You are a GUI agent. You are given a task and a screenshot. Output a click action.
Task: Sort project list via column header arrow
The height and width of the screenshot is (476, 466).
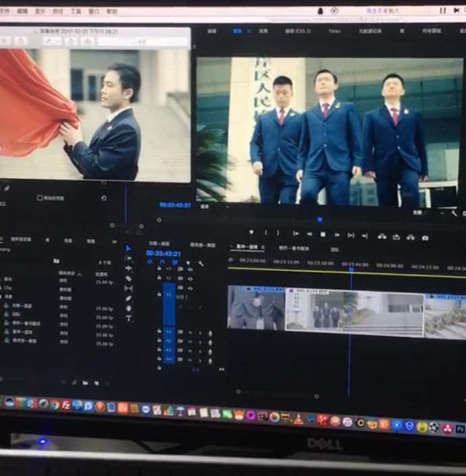(x=80, y=274)
